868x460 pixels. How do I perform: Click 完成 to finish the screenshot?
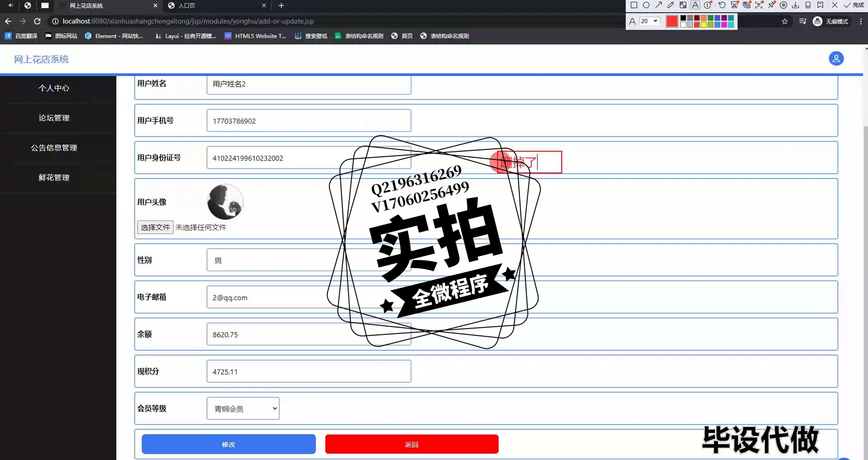tap(854, 5)
